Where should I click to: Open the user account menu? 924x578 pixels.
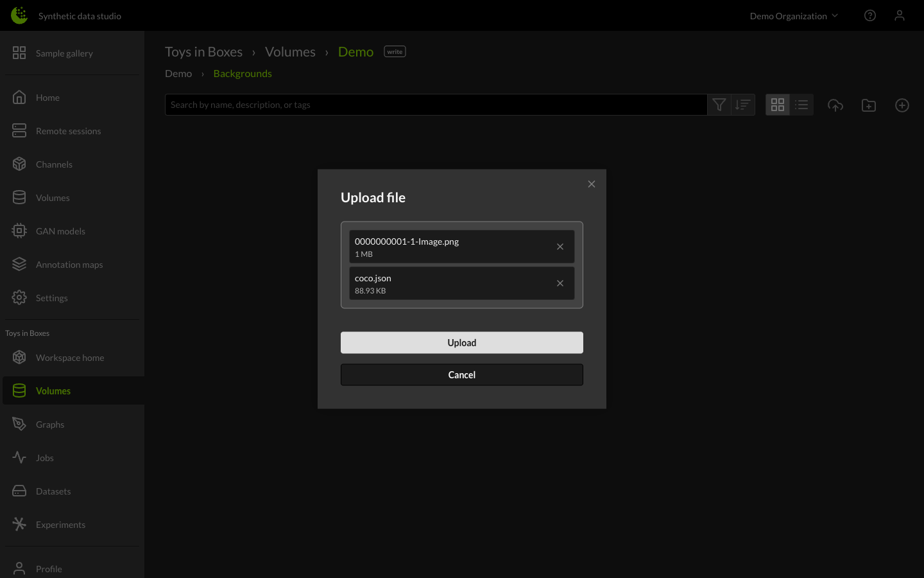point(900,15)
